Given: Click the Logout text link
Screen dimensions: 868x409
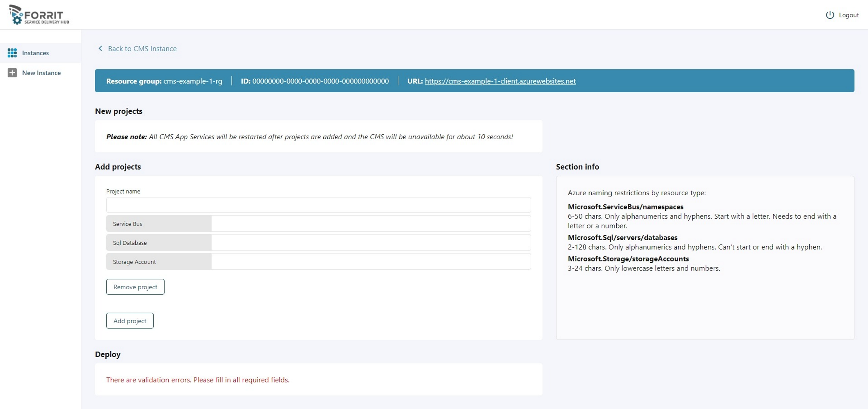Looking at the screenshot, I should click(848, 15).
